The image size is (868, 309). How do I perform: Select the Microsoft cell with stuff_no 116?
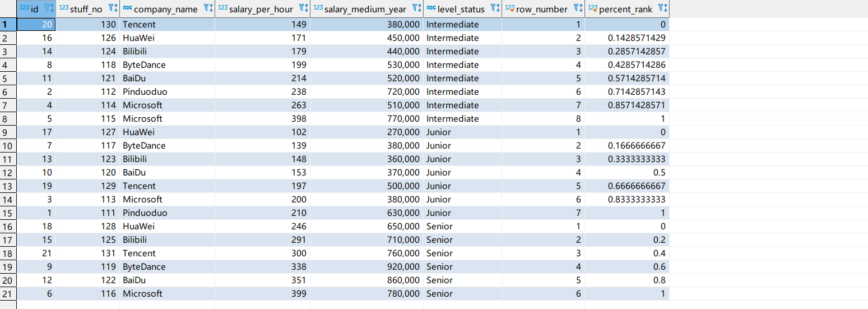pyautogui.click(x=167, y=293)
